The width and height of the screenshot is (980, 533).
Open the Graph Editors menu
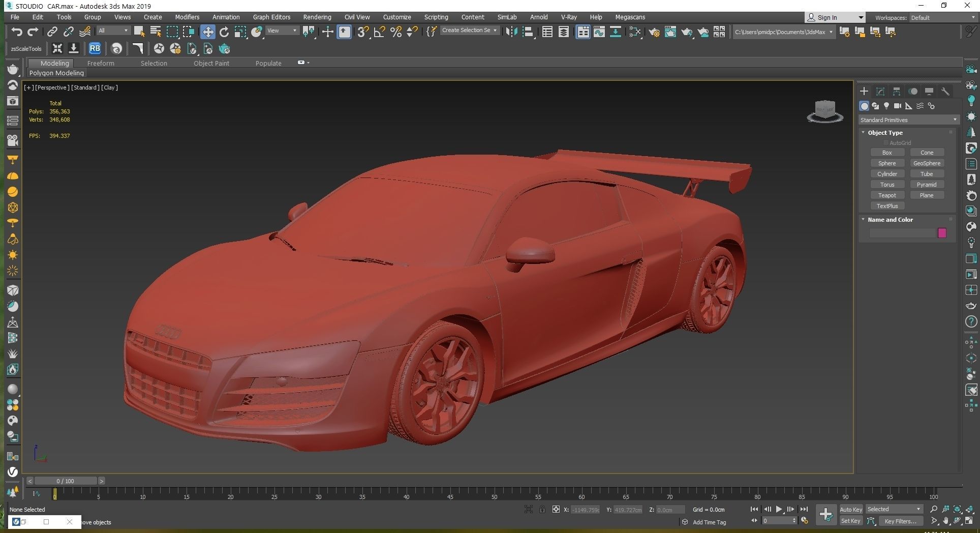click(271, 17)
